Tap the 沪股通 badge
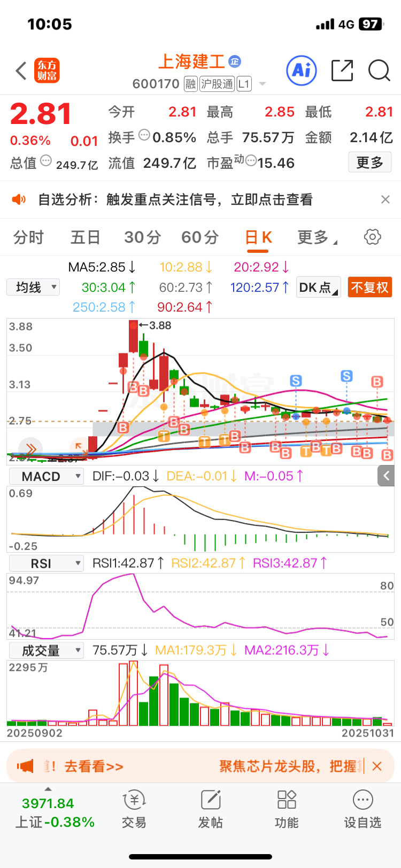This screenshot has width=401, height=868. 217,84
